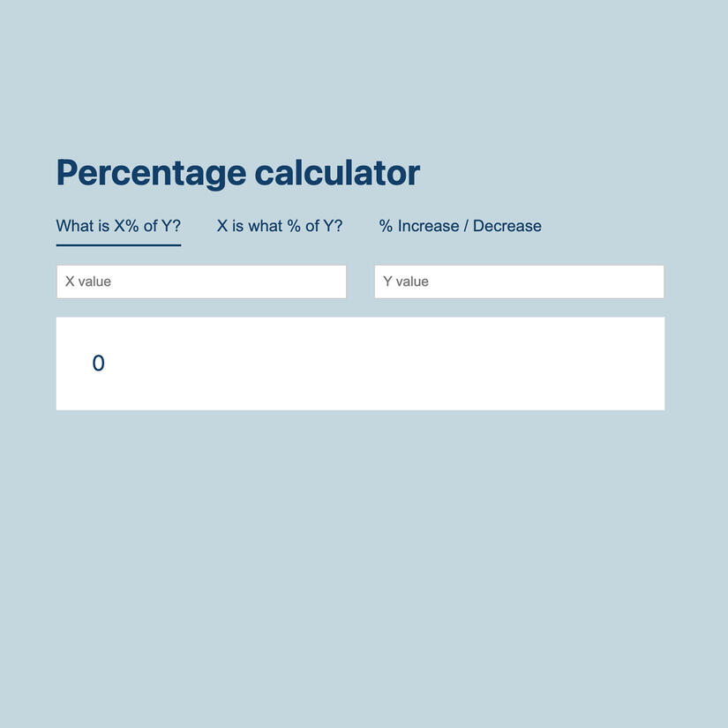The width and height of the screenshot is (728, 728).
Task: Click the result display area
Action: pos(360,363)
